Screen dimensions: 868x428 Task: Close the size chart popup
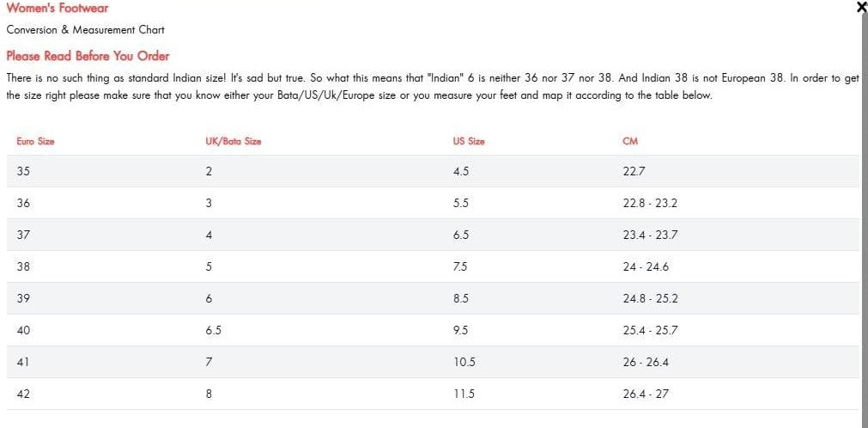[x=861, y=8]
